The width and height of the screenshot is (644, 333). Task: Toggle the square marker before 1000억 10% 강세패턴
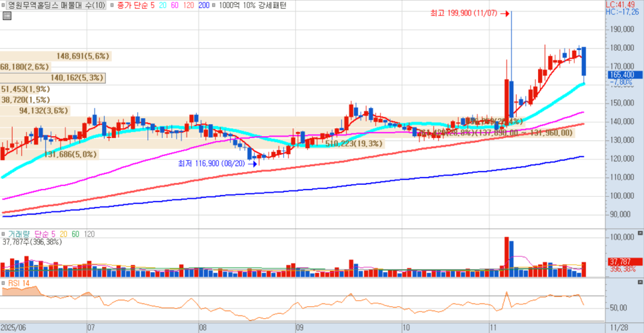pos(213,5)
